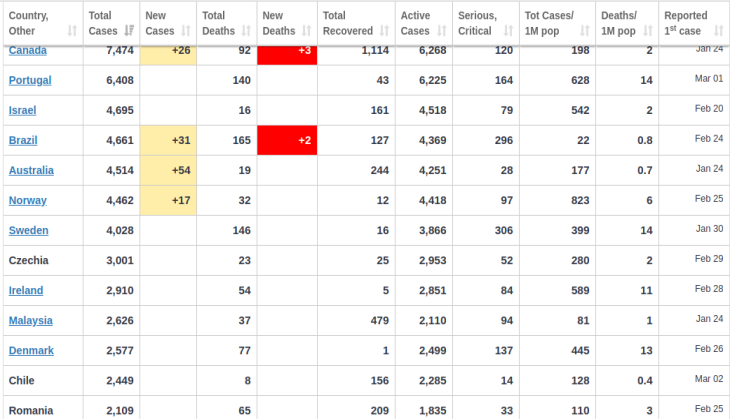Click the Total Recovered header label
This screenshot has width=730, height=419.
[x=348, y=23]
